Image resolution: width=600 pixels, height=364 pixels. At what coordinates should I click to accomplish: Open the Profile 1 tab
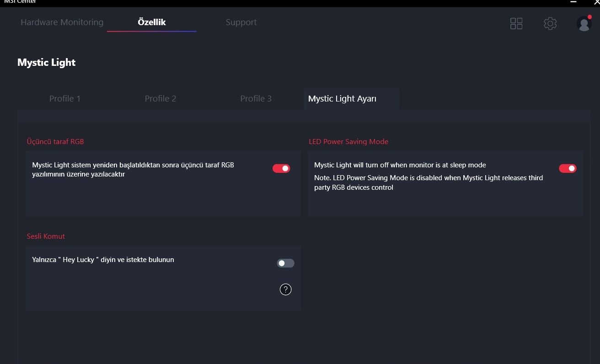click(x=65, y=98)
